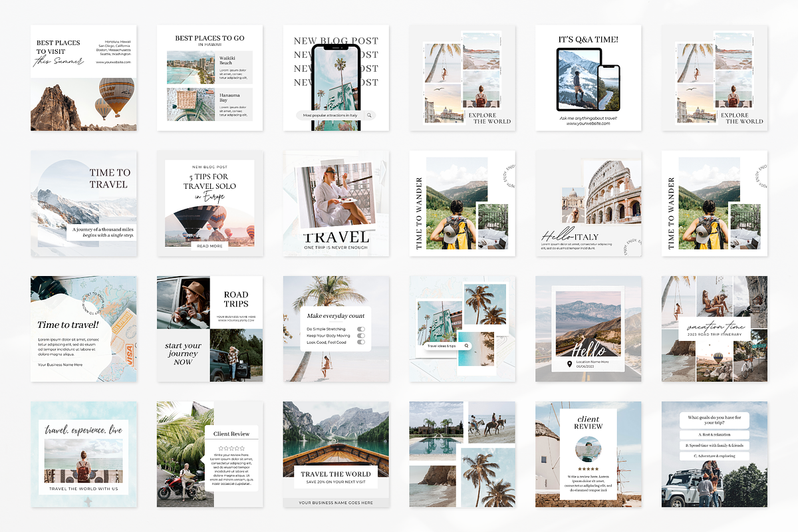Click 'start your journey NOW' text
The height and width of the screenshot is (532, 798).
(x=183, y=354)
